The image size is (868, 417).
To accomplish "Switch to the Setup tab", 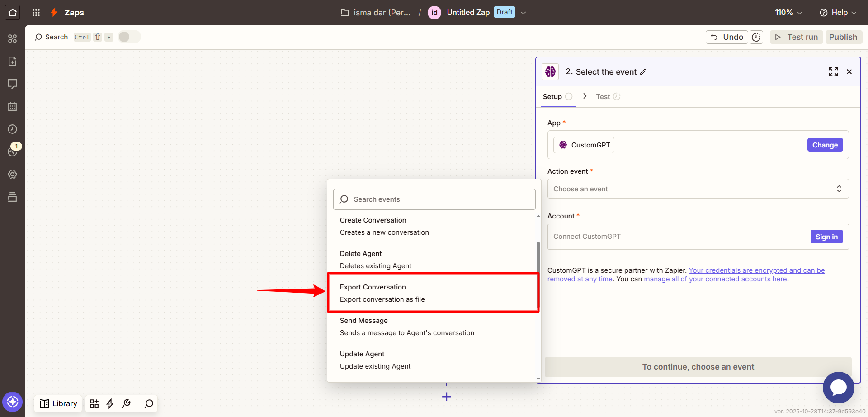I will click(557, 97).
